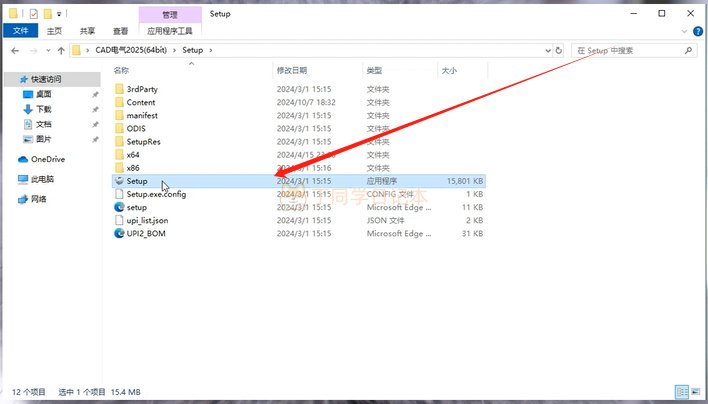The width and height of the screenshot is (708, 404).
Task: Click the Setup.exe.config file name
Action: tap(156, 194)
